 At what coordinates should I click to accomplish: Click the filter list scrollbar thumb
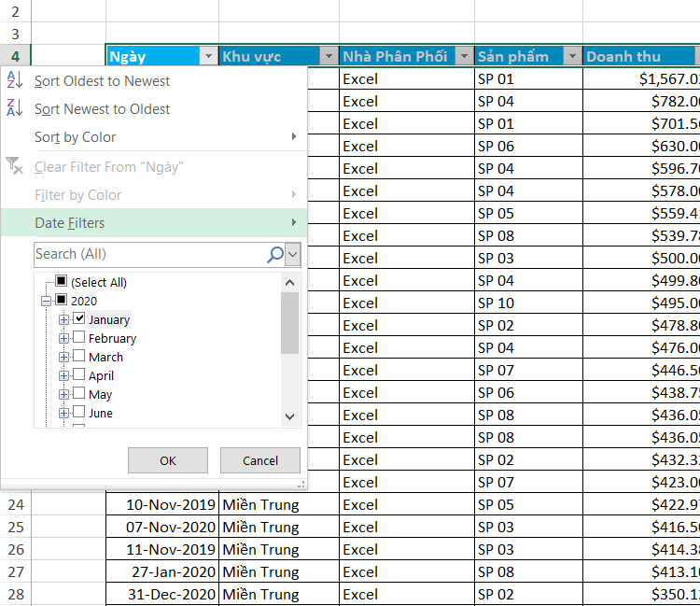(289, 323)
